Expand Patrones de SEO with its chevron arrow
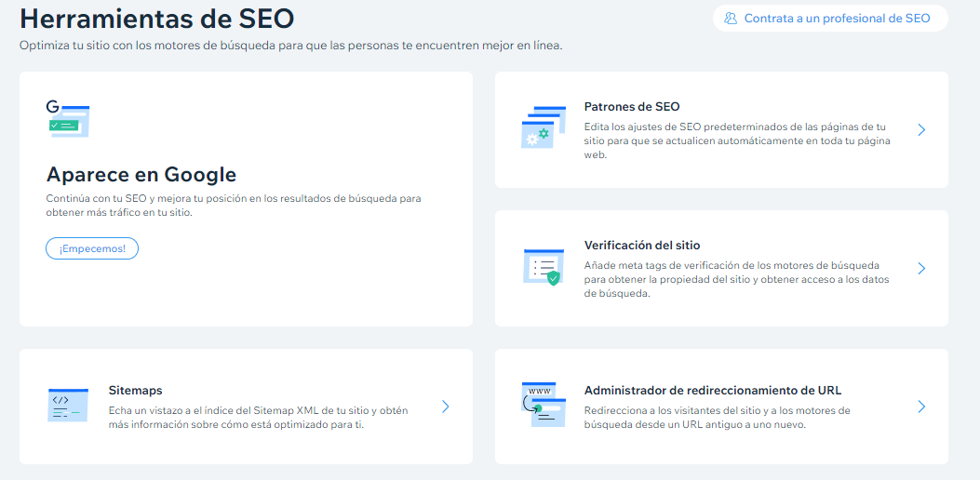 tap(921, 130)
